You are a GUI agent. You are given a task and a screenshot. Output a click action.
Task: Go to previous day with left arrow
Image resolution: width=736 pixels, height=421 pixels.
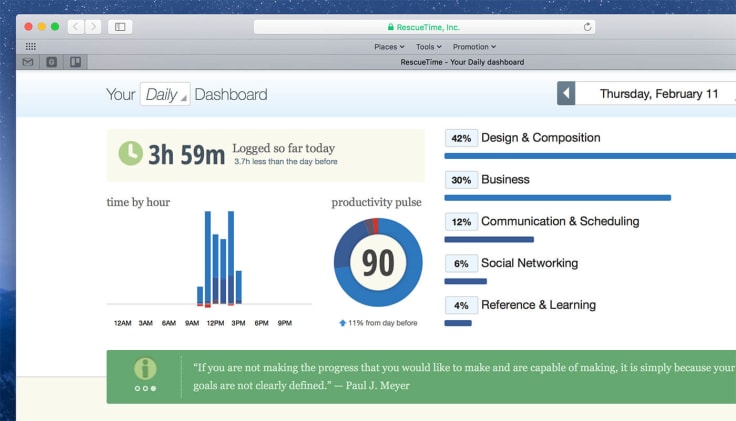pos(566,93)
